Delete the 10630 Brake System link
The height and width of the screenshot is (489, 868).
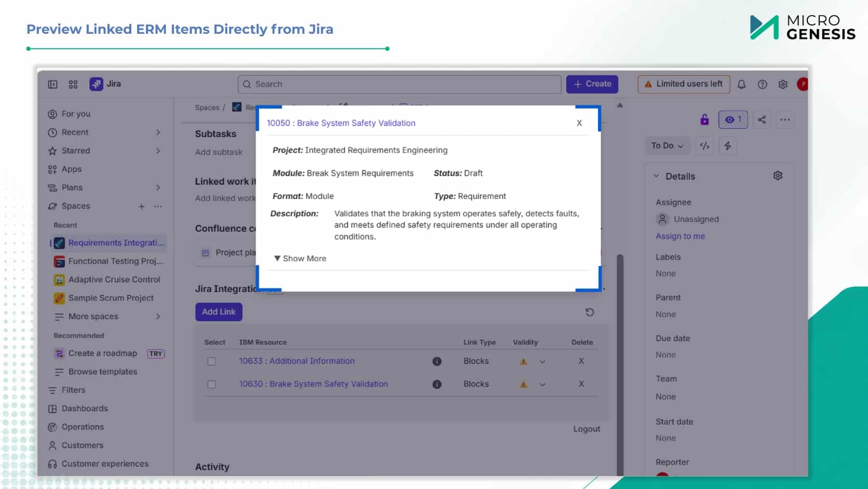(x=581, y=384)
